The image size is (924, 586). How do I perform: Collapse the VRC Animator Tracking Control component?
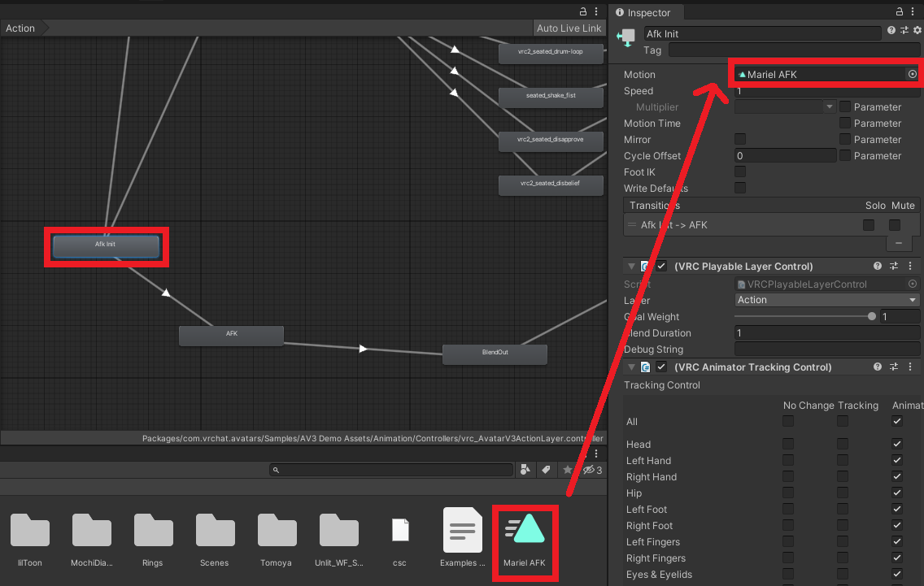630,367
